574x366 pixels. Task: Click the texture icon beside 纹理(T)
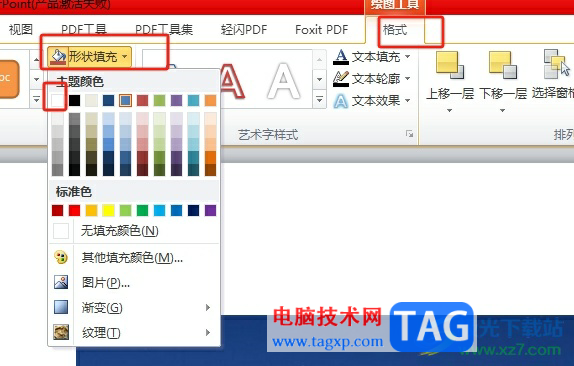[x=61, y=332]
